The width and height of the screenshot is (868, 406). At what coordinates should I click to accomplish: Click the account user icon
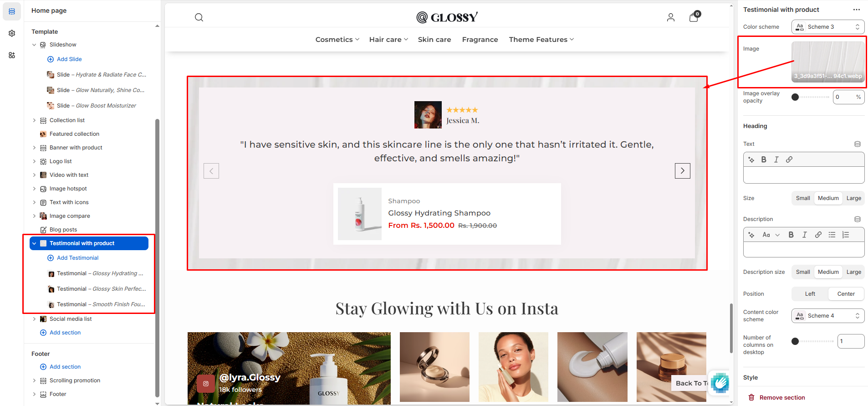tap(671, 17)
